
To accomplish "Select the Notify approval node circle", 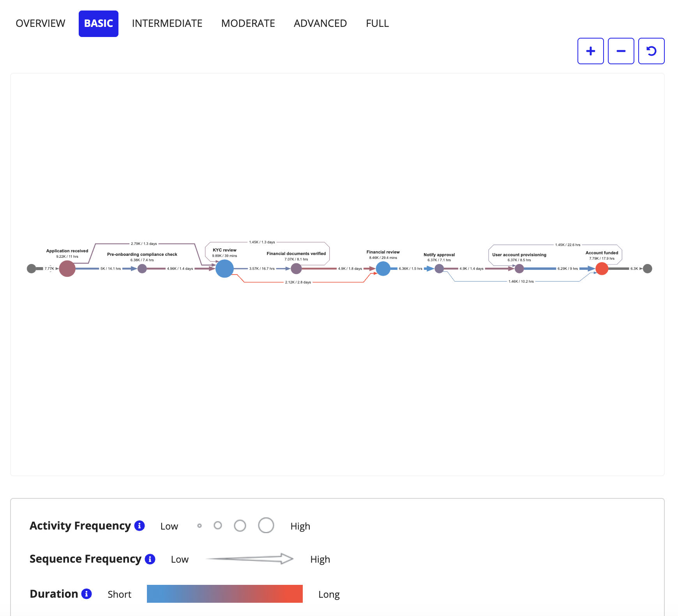I will (439, 269).
